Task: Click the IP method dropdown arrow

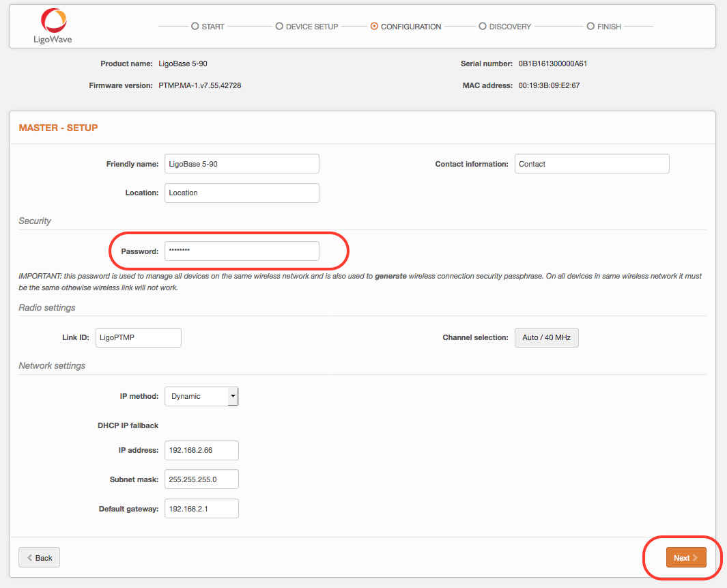Action: [232, 396]
